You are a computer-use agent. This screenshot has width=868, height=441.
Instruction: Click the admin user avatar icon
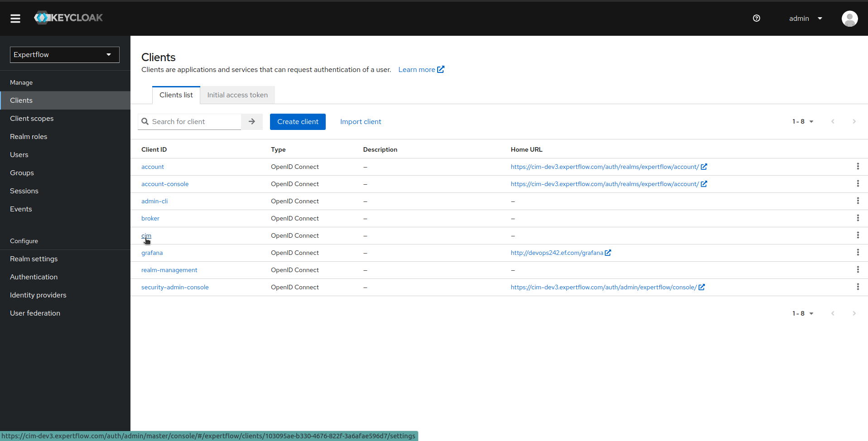pyautogui.click(x=849, y=19)
